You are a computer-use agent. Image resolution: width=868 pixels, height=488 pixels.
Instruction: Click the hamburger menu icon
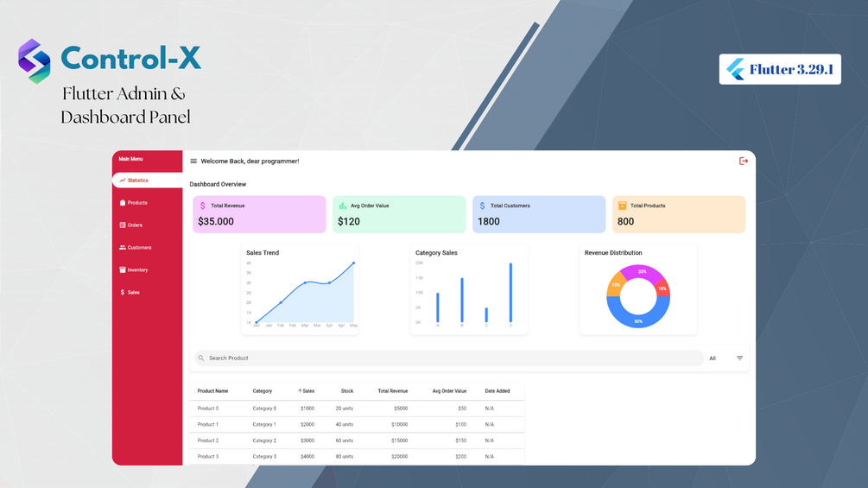coord(193,161)
